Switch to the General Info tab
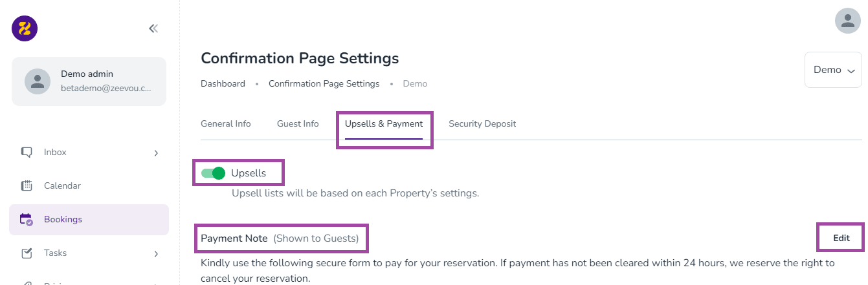The width and height of the screenshot is (868, 285). coord(226,123)
